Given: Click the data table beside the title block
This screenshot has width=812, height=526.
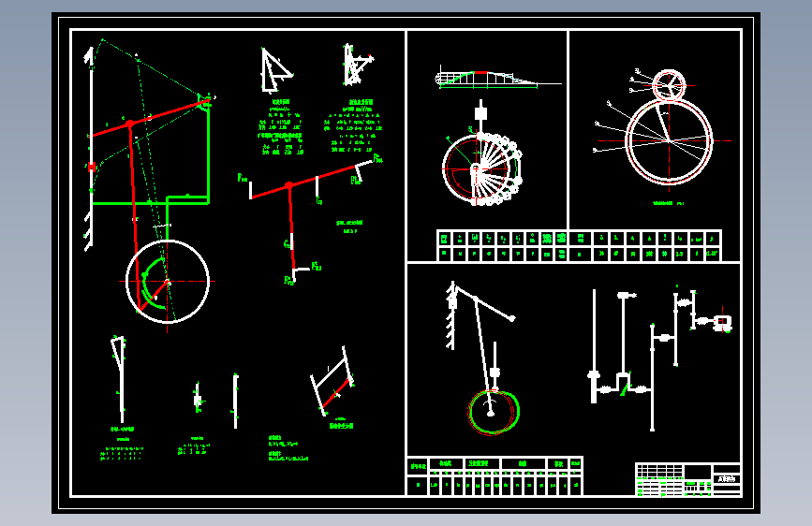Looking at the screenshot, I should [x=495, y=476].
